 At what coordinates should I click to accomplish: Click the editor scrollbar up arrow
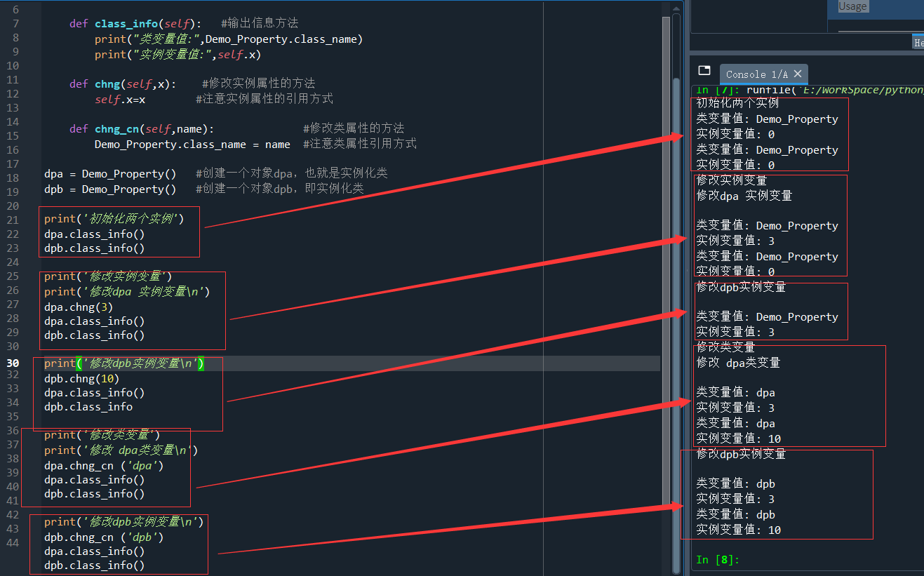(676, 8)
